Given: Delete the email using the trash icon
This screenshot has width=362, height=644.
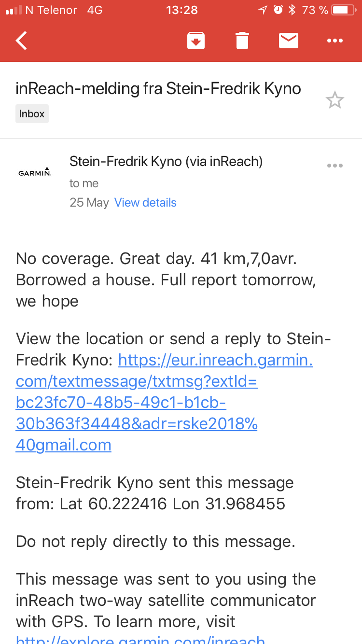Looking at the screenshot, I should [242, 41].
